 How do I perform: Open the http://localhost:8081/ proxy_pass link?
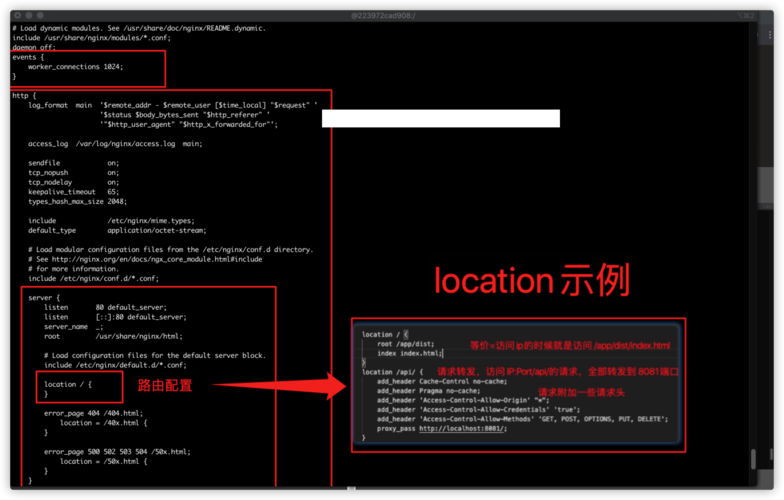(462, 428)
